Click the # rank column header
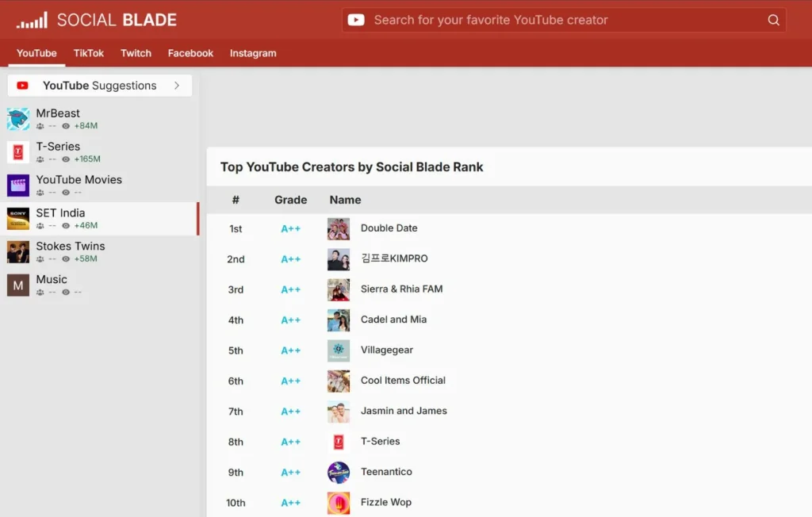Viewport: 812px width, 517px height. [x=236, y=200]
